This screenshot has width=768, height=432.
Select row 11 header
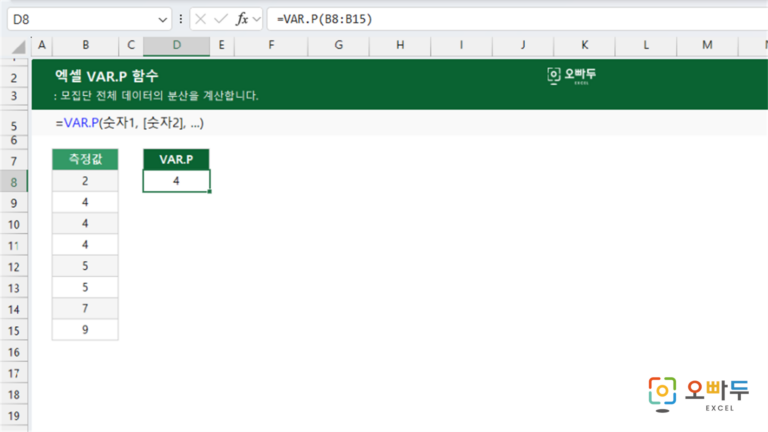(x=14, y=246)
